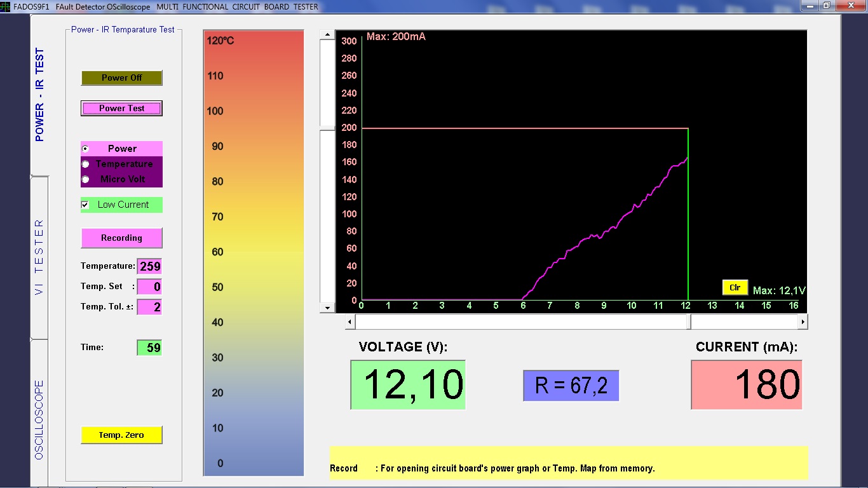Click the yellow Clr button on graph
The image size is (868, 488).
(735, 288)
